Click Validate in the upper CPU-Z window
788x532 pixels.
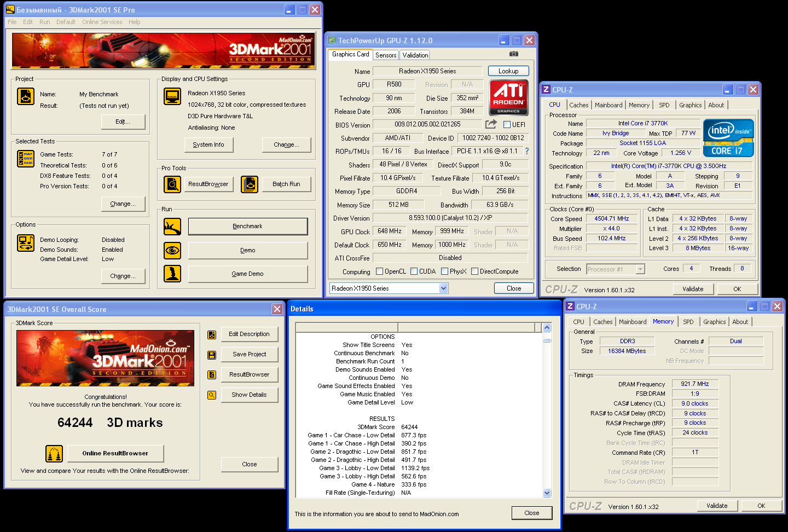click(693, 289)
